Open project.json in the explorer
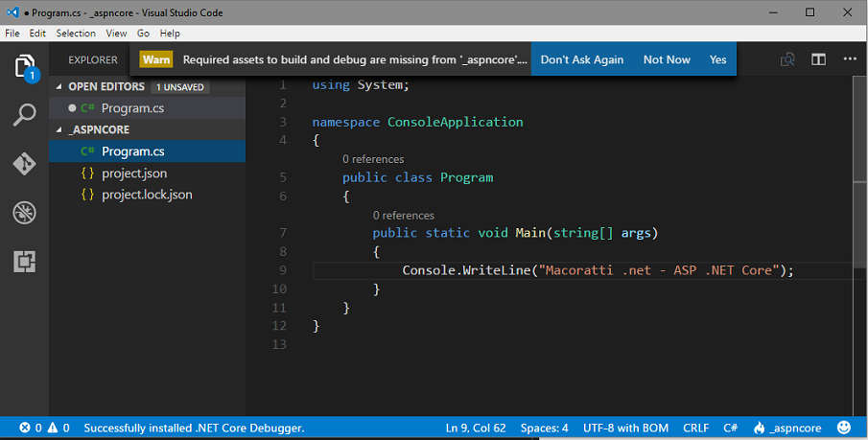The image size is (868, 440). point(148,174)
